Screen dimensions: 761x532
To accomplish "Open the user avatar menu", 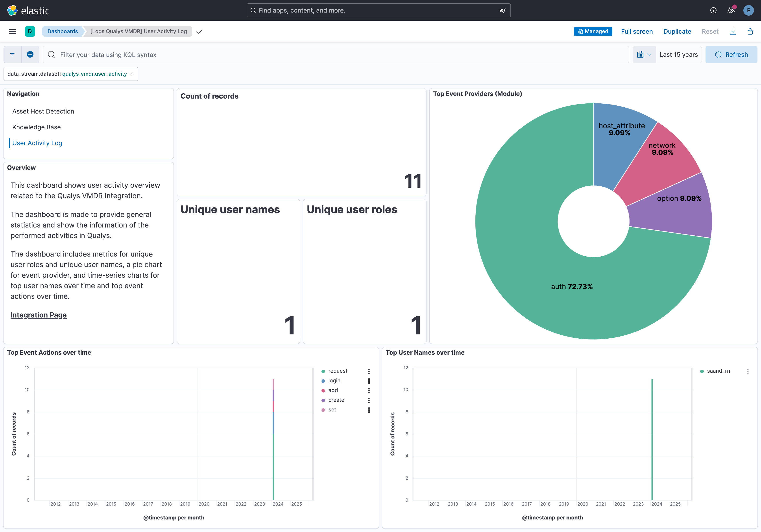I will (x=748, y=10).
